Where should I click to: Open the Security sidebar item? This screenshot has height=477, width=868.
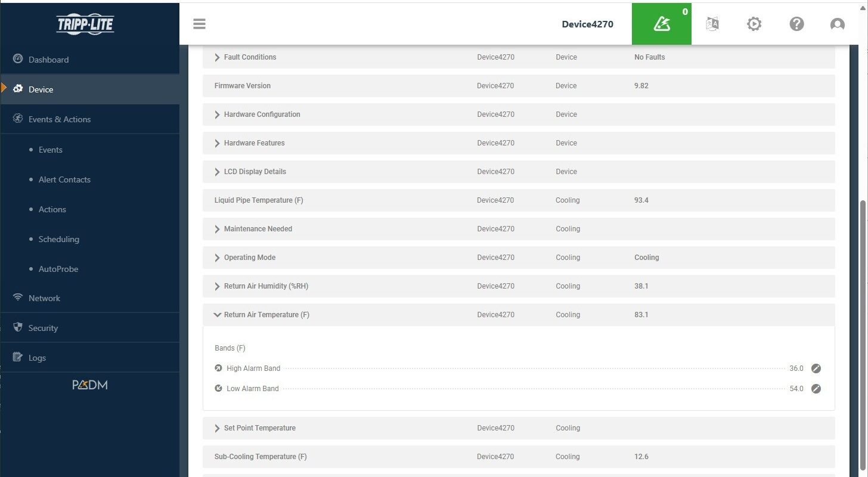(x=43, y=328)
